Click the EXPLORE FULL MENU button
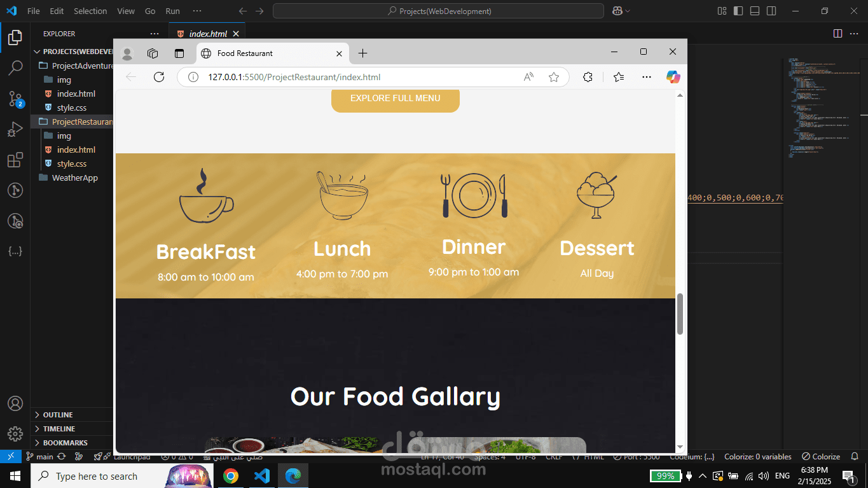 pos(396,99)
